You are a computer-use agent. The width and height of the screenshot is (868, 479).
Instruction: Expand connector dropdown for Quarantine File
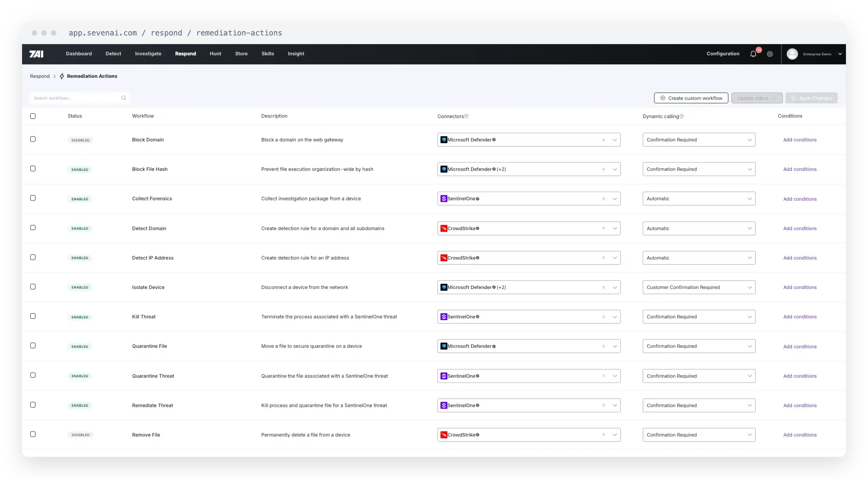pos(615,346)
